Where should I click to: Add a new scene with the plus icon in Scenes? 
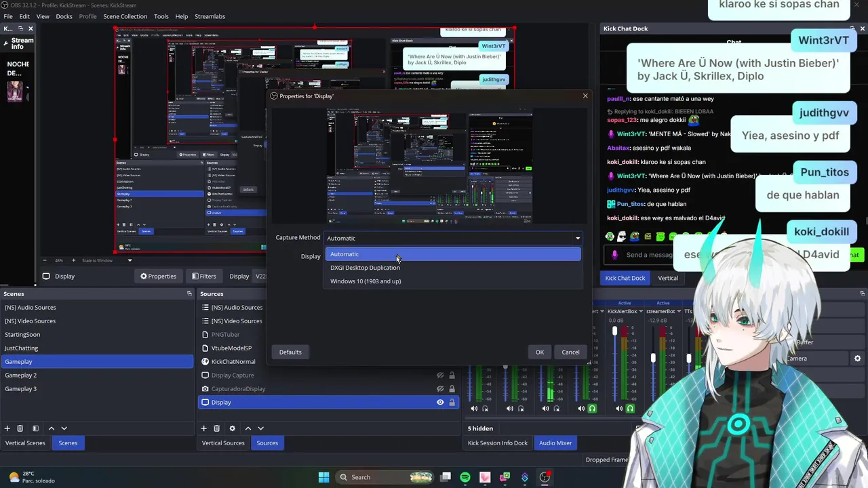click(x=7, y=428)
